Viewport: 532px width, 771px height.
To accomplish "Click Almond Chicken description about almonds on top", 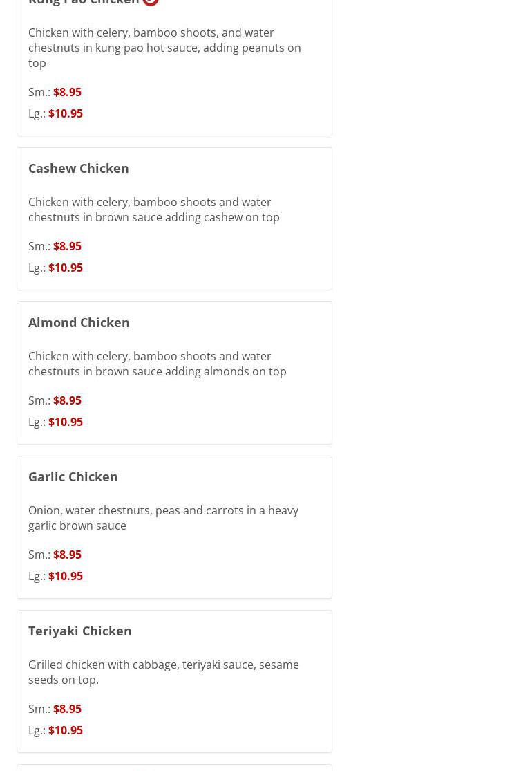I will point(157,364).
